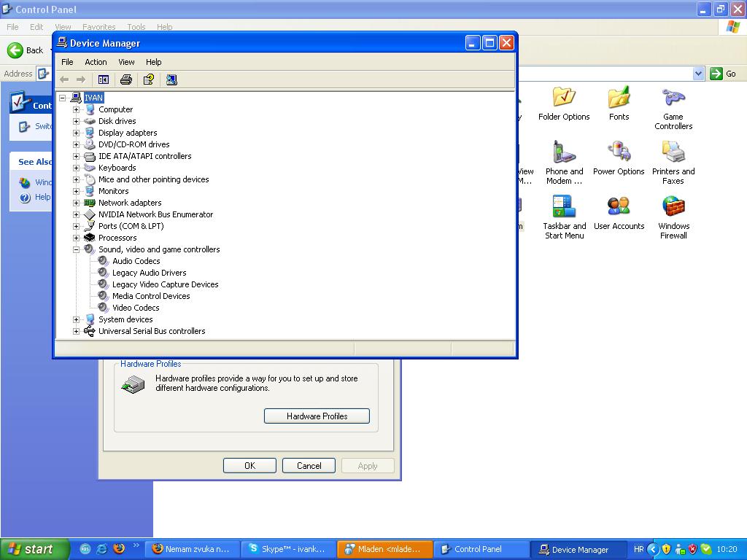747x560 pixels.
Task: Select Legacy Audio Drivers tree item
Action: pos(149,273)
